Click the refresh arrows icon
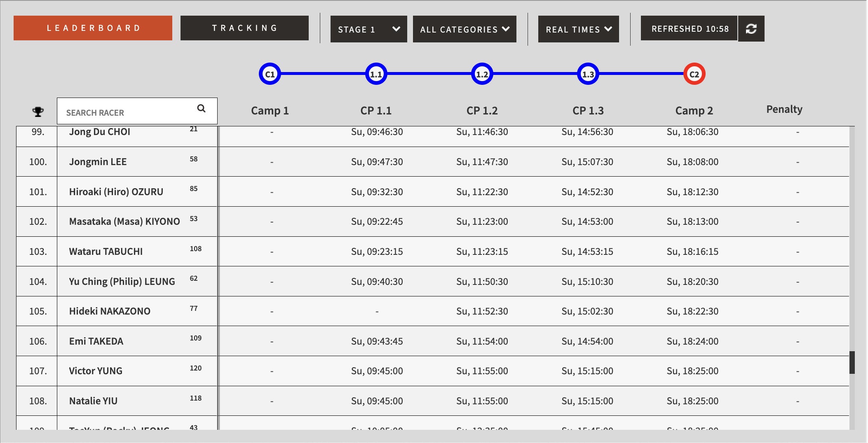Image resolution: width=868 pixels, height=443 pixels. click(x=751, y=29)
